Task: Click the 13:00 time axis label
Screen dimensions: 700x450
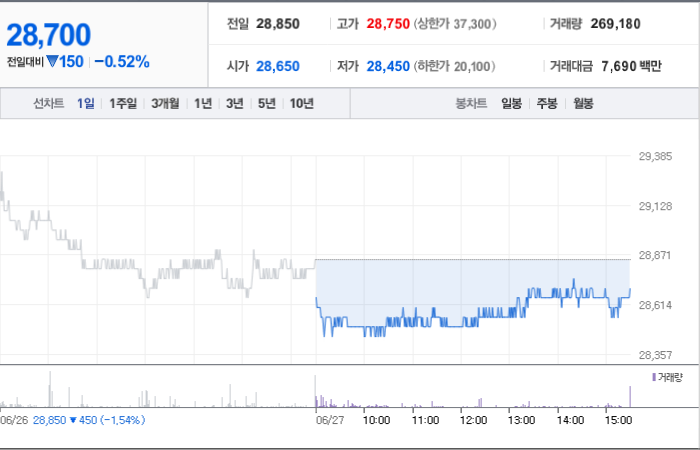Action: coord(521,420)
